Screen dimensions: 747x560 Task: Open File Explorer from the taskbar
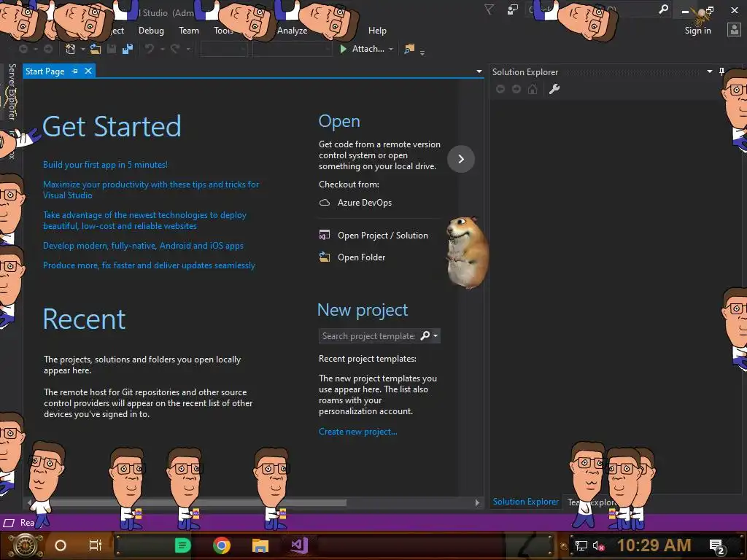point(260,545)
